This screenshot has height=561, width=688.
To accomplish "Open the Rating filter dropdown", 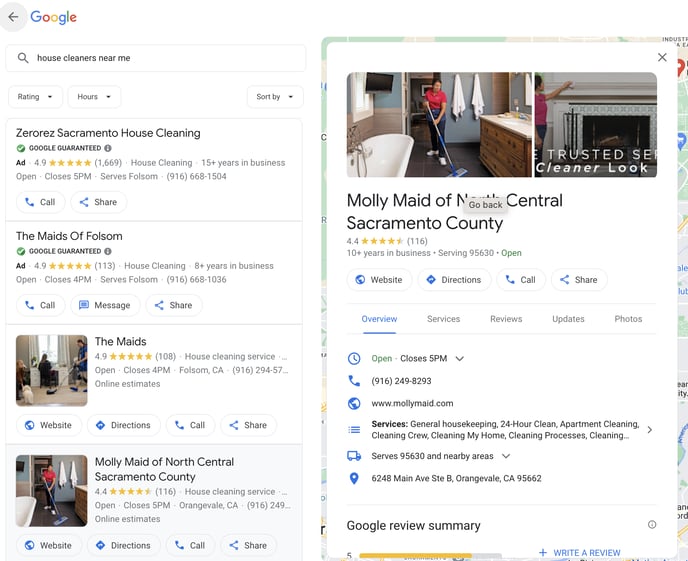I will coord(34,97).
